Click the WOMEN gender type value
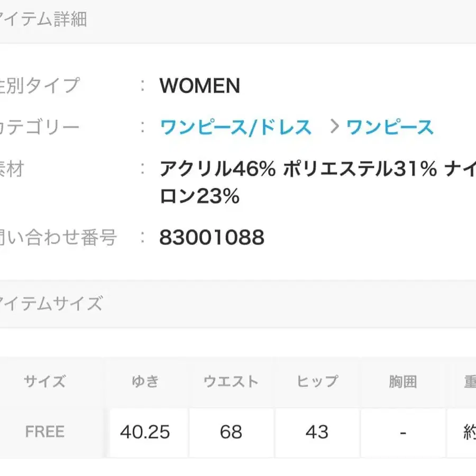476x476 pixels. (200, 85)
